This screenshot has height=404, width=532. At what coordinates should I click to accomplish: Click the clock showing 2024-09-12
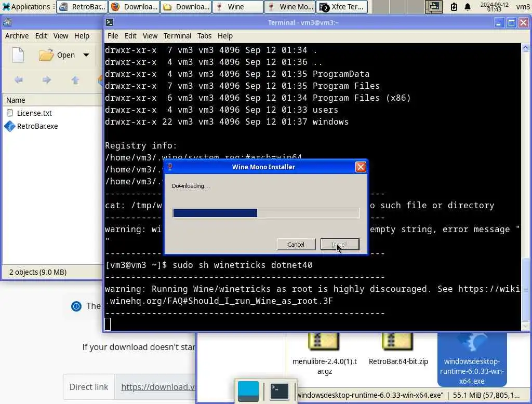click(x=495, y=7)
